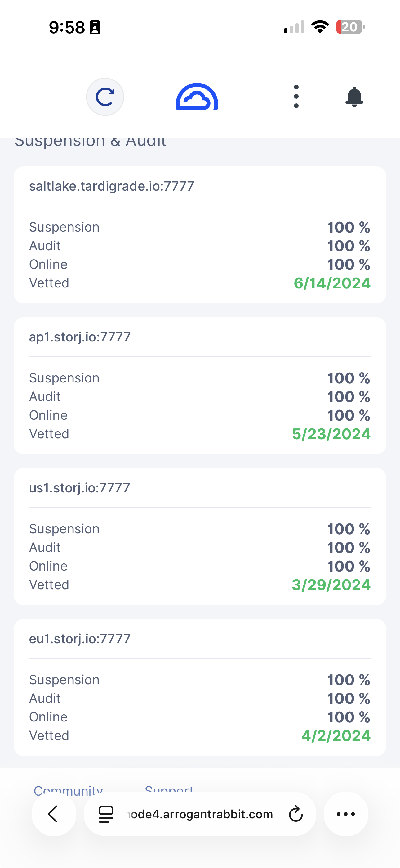400x868 pixels.
Task: Tap the saltlake vetted date 6/14/2024
Action: 332,283
